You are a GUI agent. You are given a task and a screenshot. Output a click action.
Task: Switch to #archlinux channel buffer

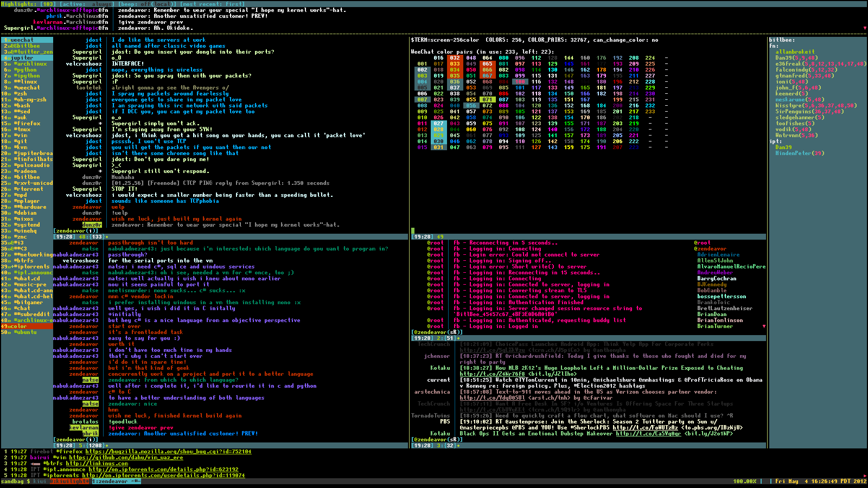[x=27, y=64]
